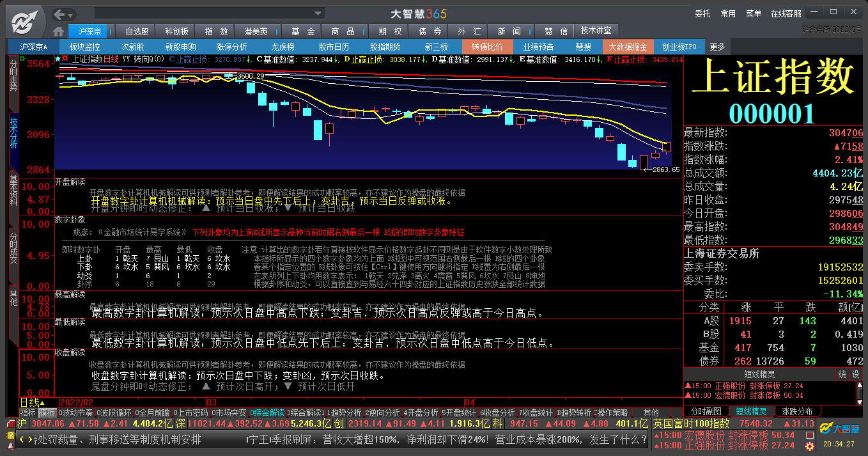Click the green corner icon above 3564
Image resolution: width=868 pixels, height=456 pixels.
pos(22,59)
